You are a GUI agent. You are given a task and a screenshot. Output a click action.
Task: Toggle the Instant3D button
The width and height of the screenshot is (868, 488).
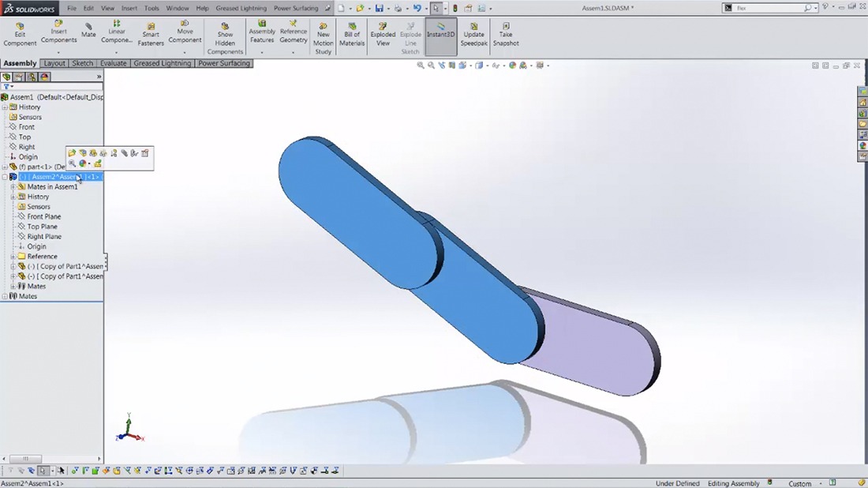tap(441, 31)
